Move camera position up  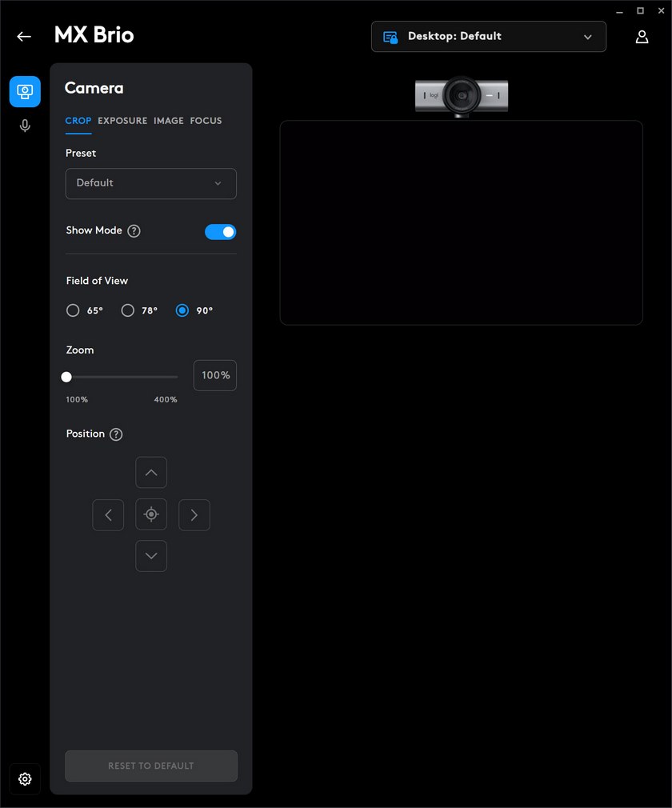(151, 472)
